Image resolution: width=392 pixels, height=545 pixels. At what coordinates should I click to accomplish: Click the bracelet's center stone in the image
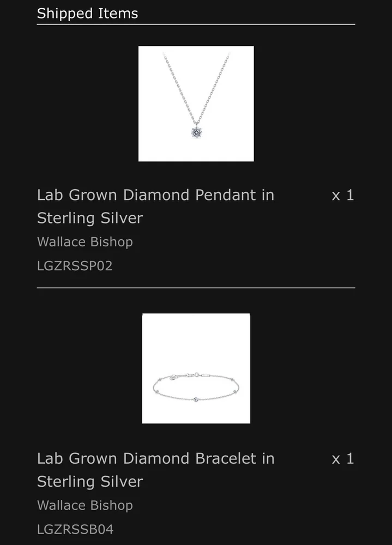[x=196, y=399]
